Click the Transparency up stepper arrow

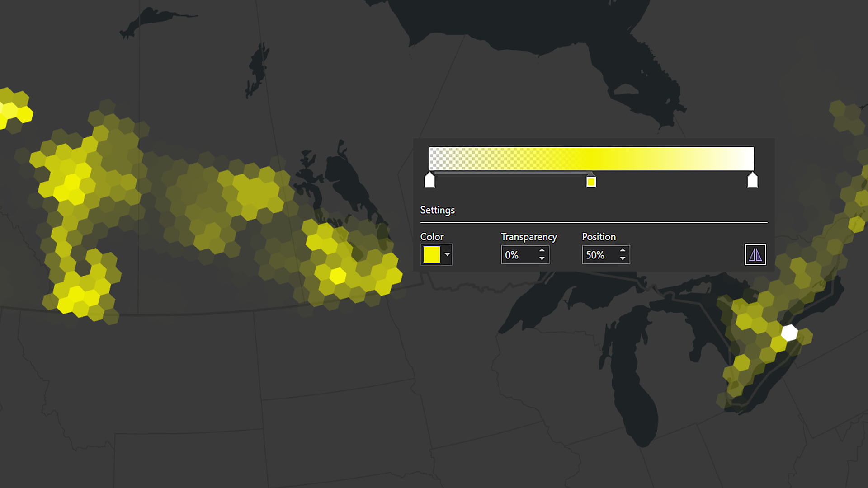[x=542, y=250]
